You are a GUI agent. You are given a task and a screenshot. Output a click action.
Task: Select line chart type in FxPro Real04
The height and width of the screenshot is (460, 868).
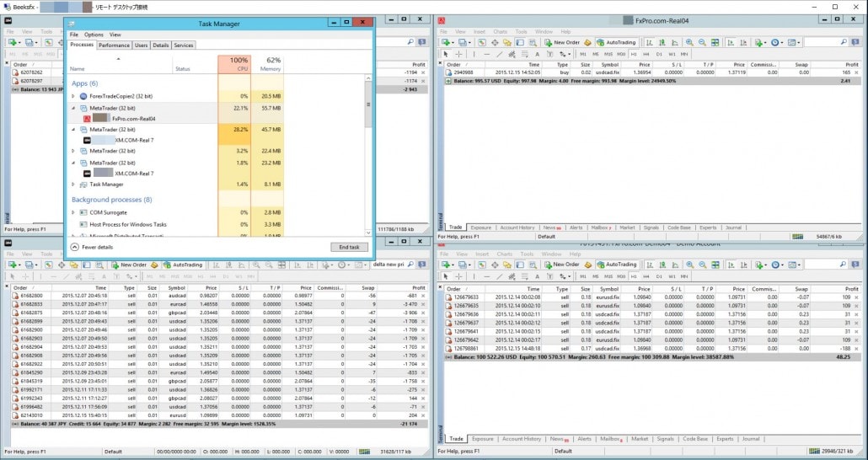(x=675, y=42)
